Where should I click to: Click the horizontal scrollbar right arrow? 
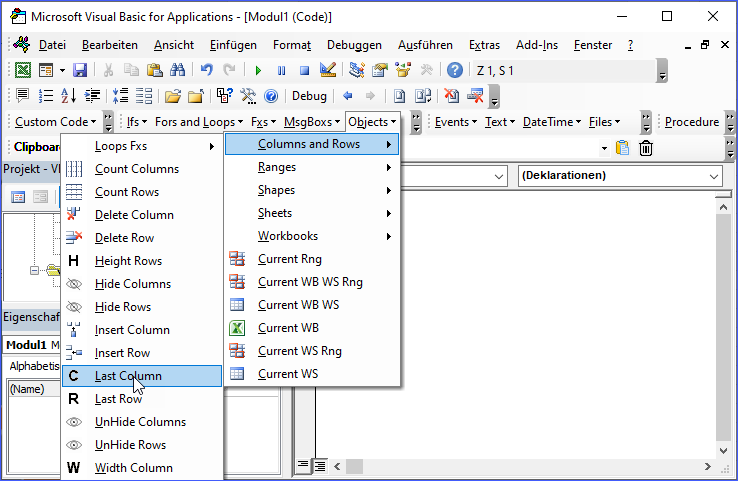[x=707, y=467]
